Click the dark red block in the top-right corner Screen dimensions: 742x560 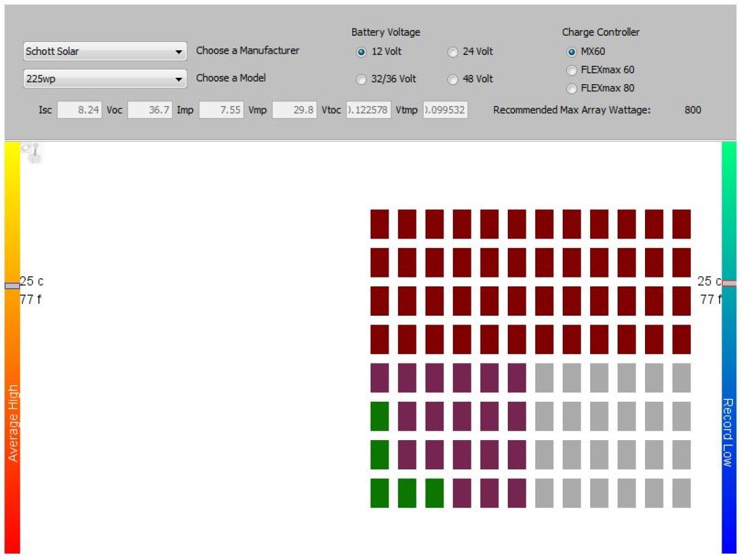pos(683,223)
